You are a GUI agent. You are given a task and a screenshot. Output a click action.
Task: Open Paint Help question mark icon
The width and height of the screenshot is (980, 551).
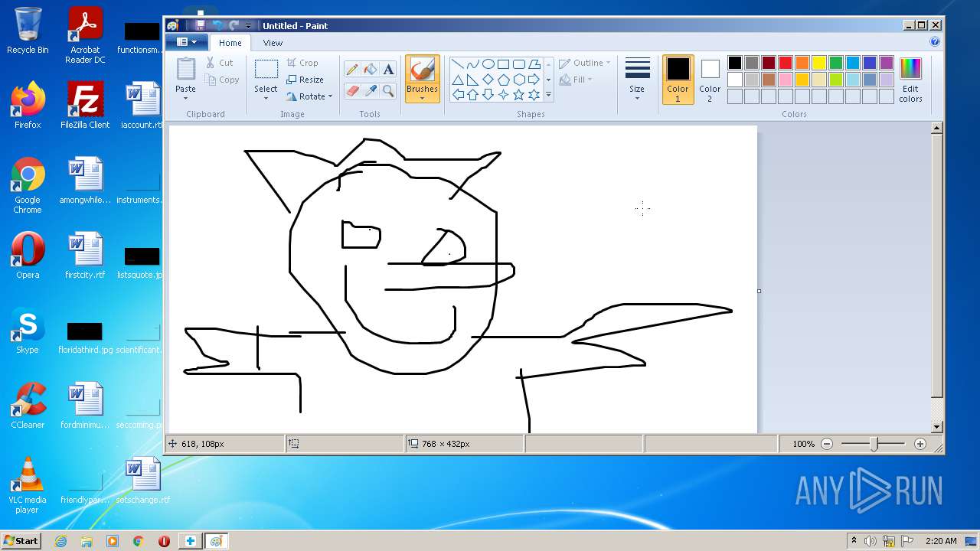point(935,42)
